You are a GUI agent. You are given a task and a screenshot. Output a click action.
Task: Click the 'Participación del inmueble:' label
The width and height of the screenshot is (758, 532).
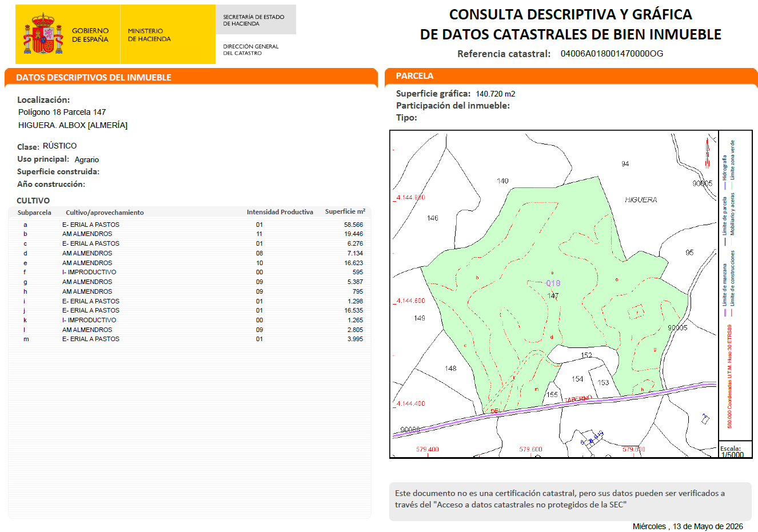453,106
